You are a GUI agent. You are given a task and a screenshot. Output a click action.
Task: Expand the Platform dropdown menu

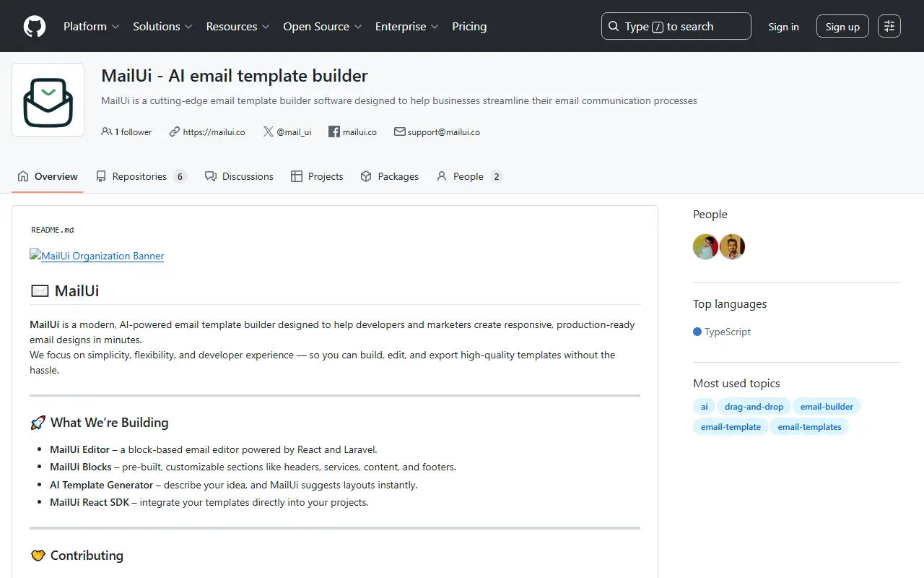point(91,27)
